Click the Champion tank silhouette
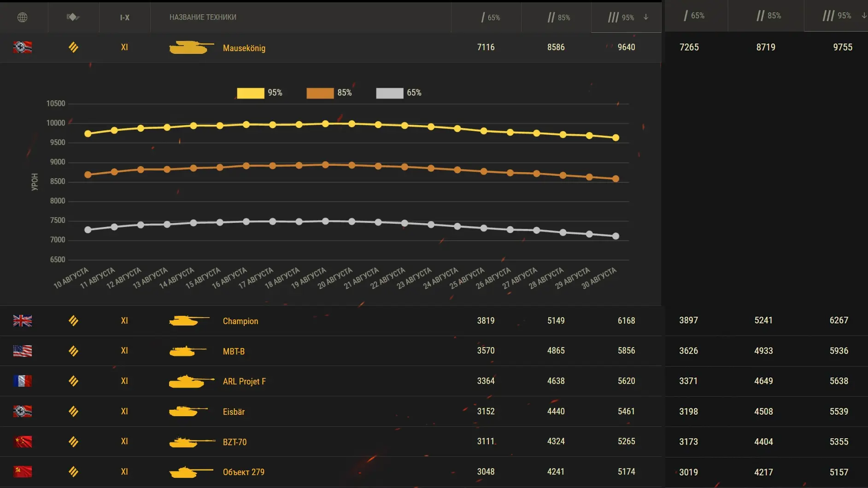The image size is (868, 488). (x=189, y=320)
